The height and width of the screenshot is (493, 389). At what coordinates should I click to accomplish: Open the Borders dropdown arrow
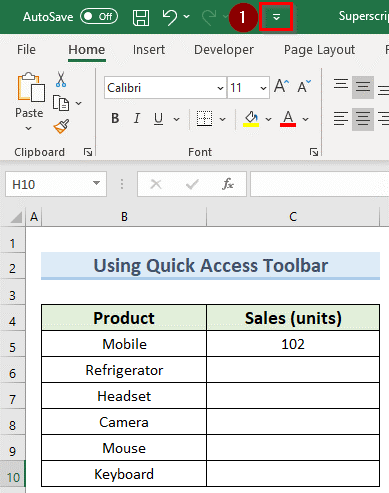coord(223,119)
